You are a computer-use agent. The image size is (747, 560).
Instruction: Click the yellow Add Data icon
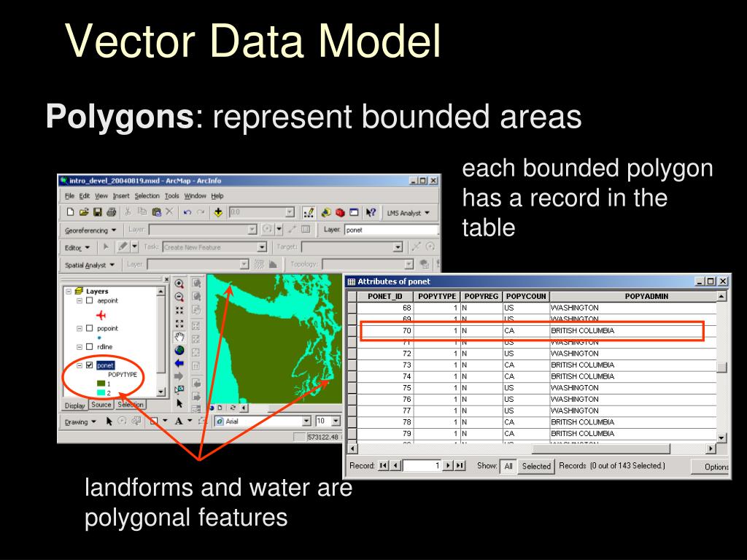pos(218,212)
